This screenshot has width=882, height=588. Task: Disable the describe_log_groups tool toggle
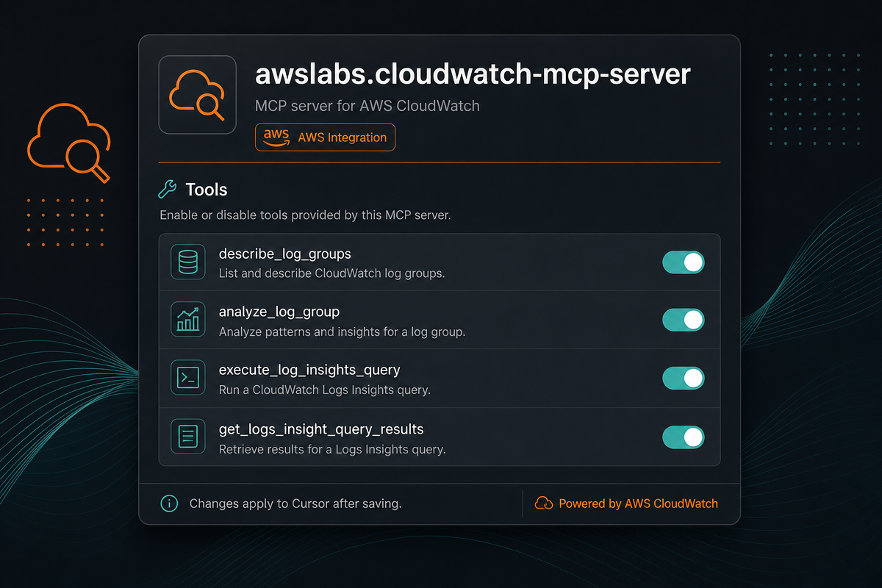(684, 262)
